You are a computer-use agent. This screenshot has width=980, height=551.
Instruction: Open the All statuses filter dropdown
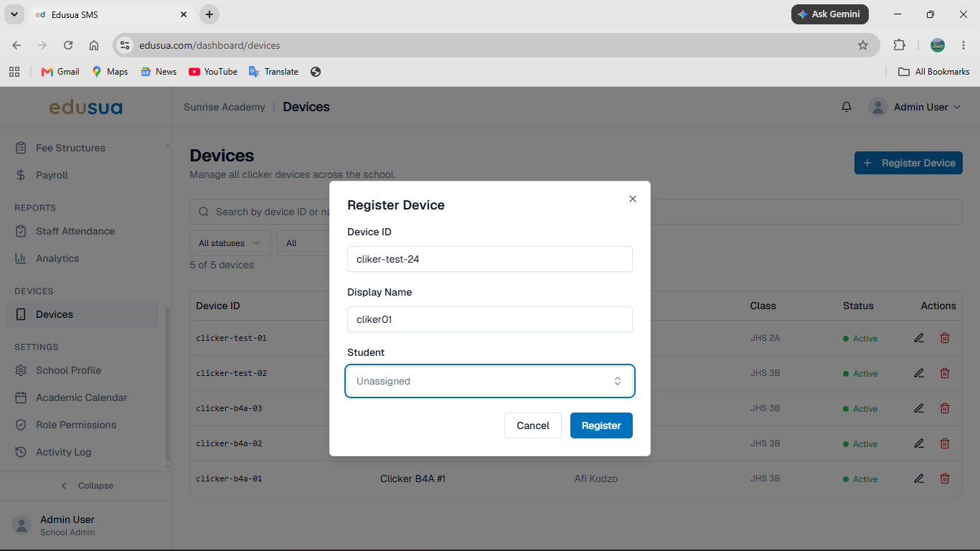coord(230,243)
